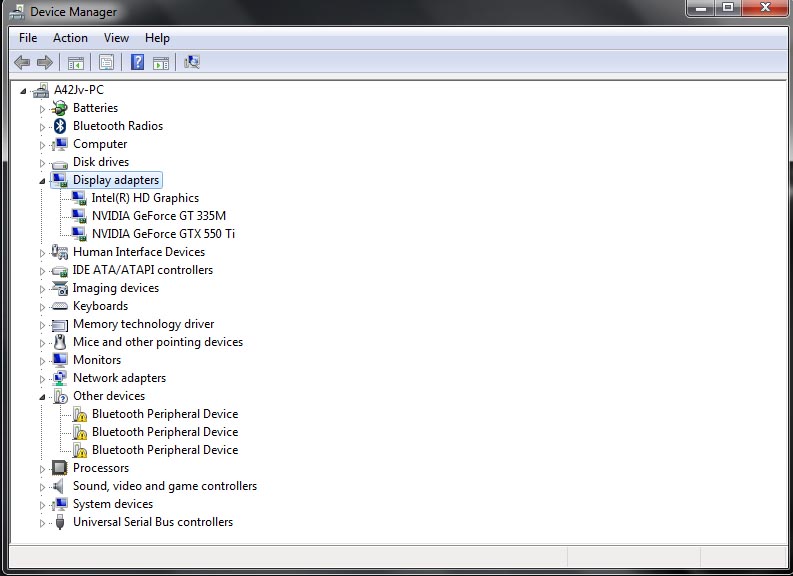
Task: Select the A42Jv-PC label
Action: [x=78, y=90]
